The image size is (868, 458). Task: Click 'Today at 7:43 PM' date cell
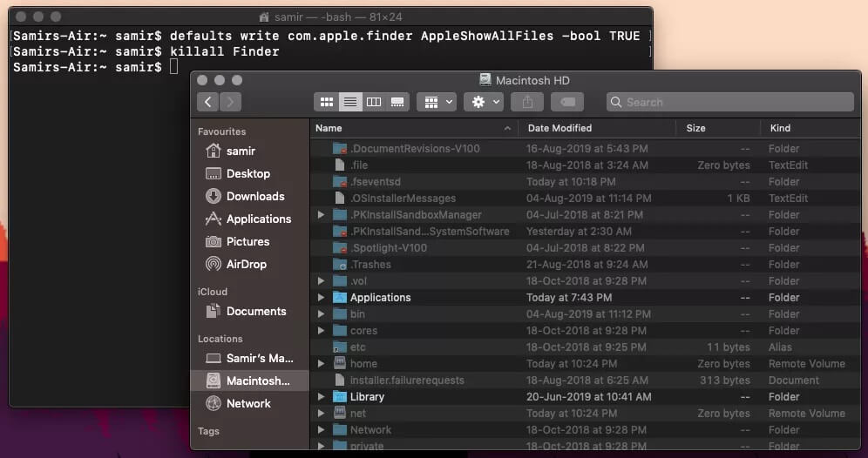point(569,298)
